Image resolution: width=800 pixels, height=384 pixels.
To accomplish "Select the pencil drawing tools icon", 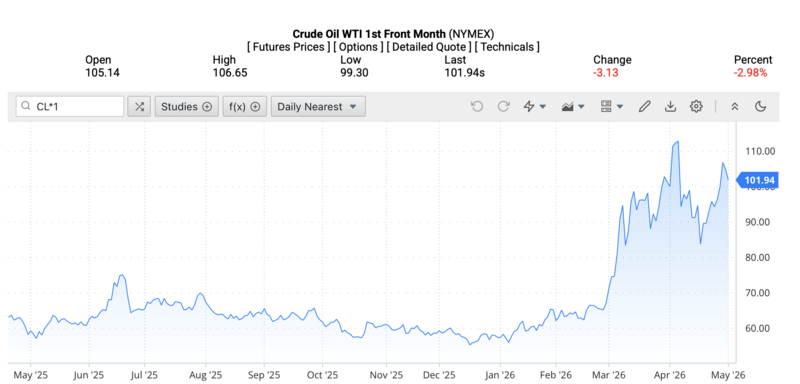I will click(x=644, y=106).
